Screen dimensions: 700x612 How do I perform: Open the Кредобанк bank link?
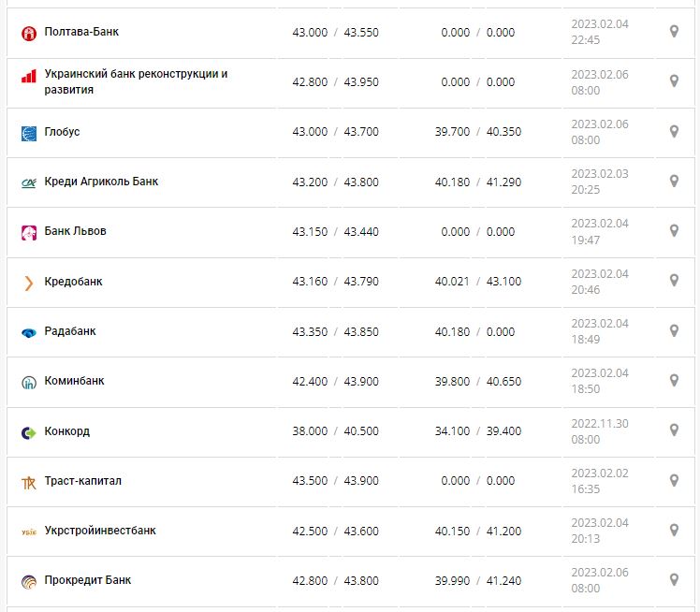pos(74,282)
